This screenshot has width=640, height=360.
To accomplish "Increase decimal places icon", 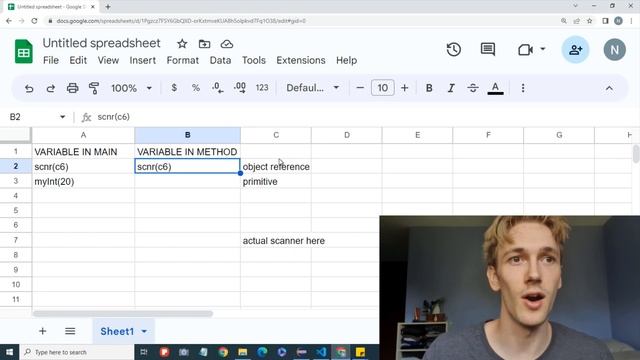I will (240, 88).
